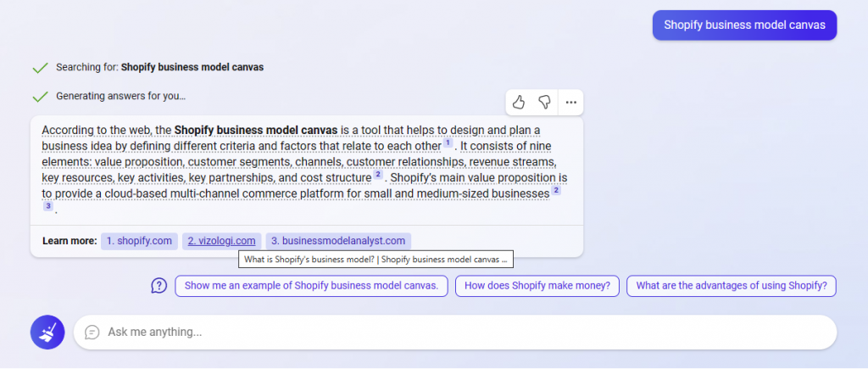The height and width of the screenshot is (369, 868).
Task: Click the 'Learn more:' label
Action: click(70, 241)
